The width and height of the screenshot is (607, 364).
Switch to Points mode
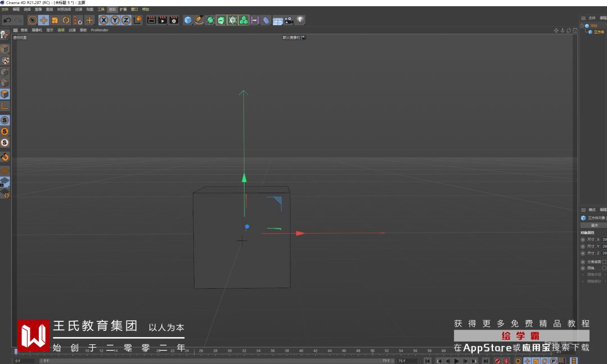click(4, 72)
